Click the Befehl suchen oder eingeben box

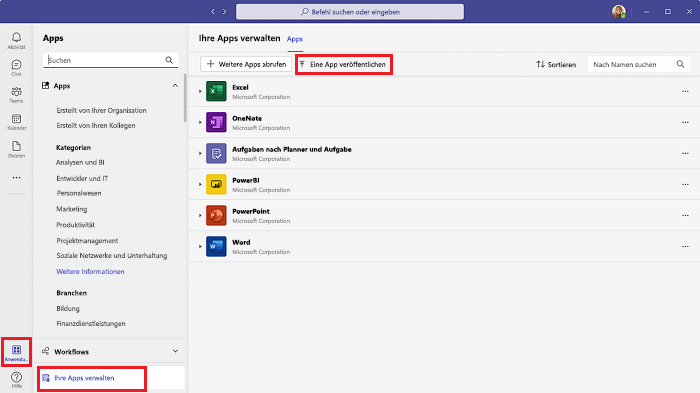pos(350,12)
